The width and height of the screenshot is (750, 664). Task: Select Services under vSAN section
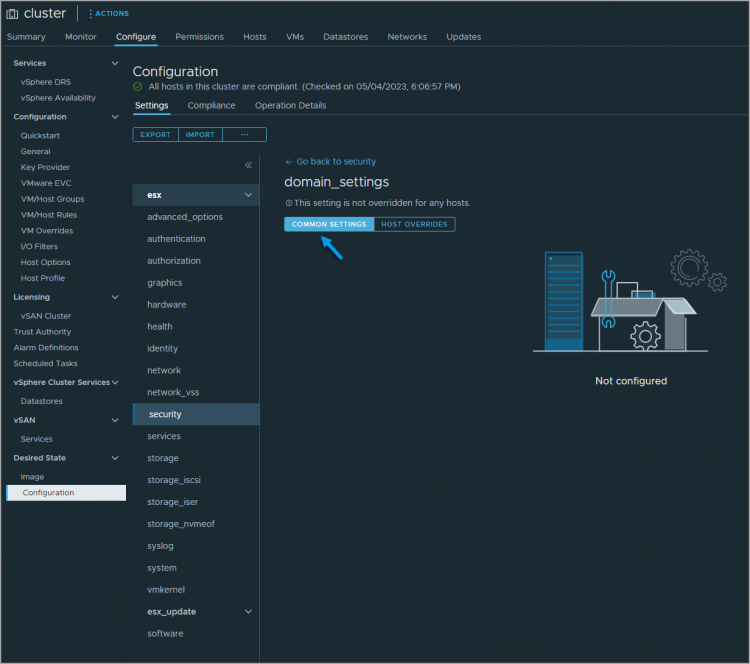pos(36,439)
